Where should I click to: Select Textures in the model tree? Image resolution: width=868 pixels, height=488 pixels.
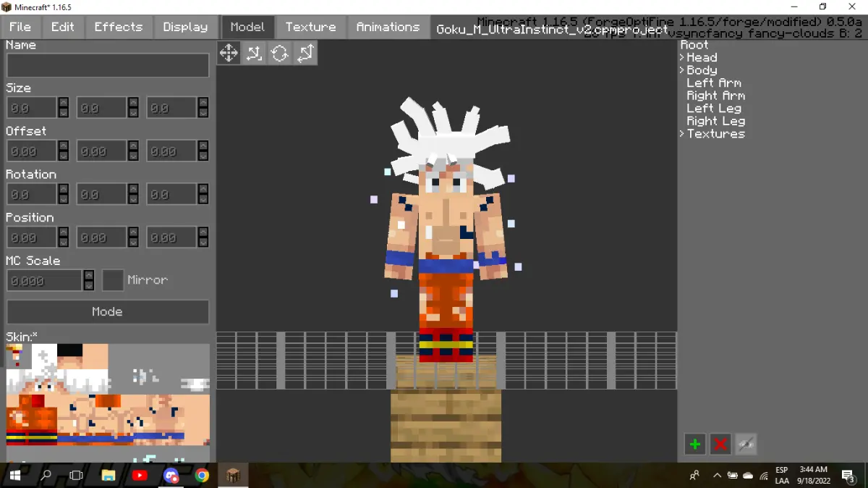[x=716, y=134]
